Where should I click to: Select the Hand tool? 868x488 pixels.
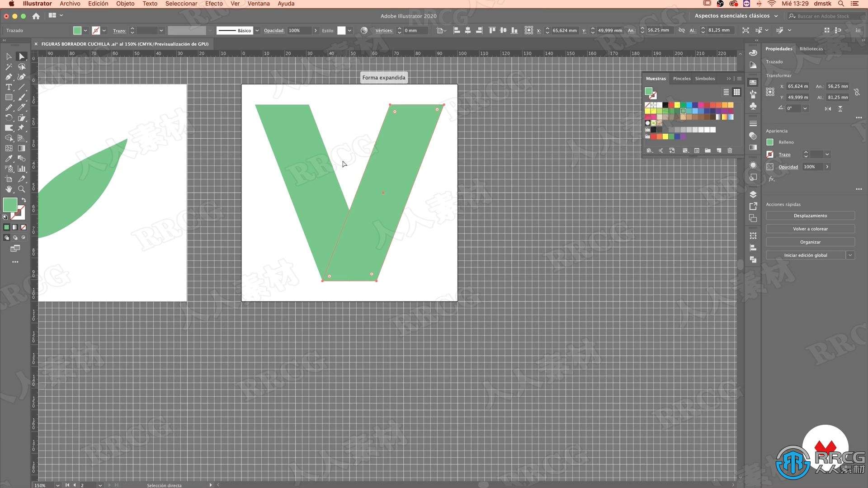(9, 189)
